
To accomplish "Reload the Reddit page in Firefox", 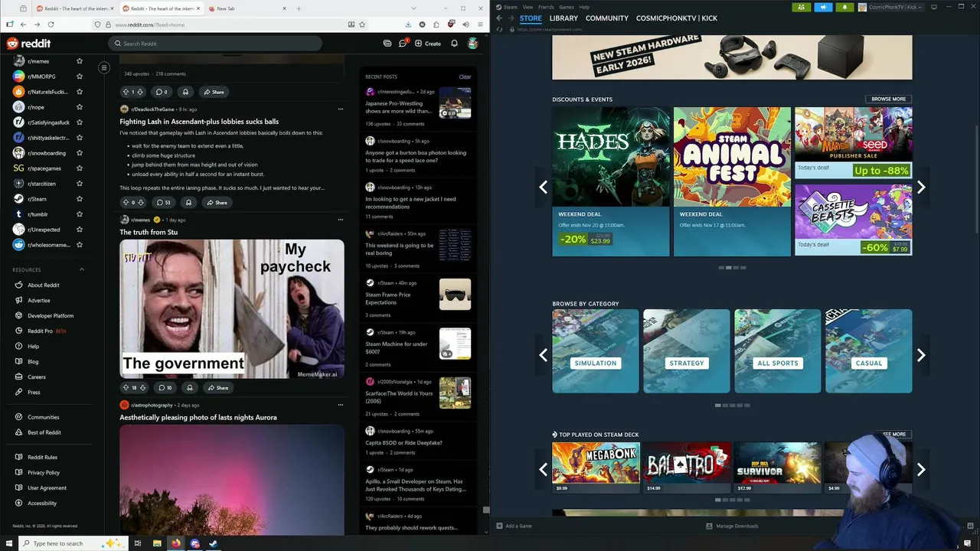I will coord(51,24).
